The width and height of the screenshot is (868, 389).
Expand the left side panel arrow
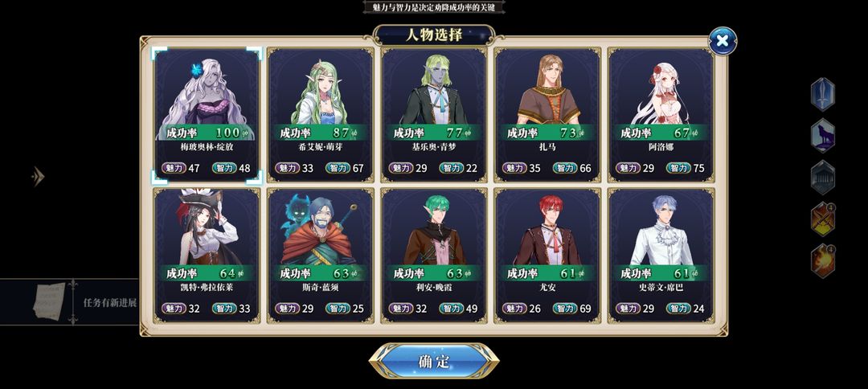tap(38, 177)
